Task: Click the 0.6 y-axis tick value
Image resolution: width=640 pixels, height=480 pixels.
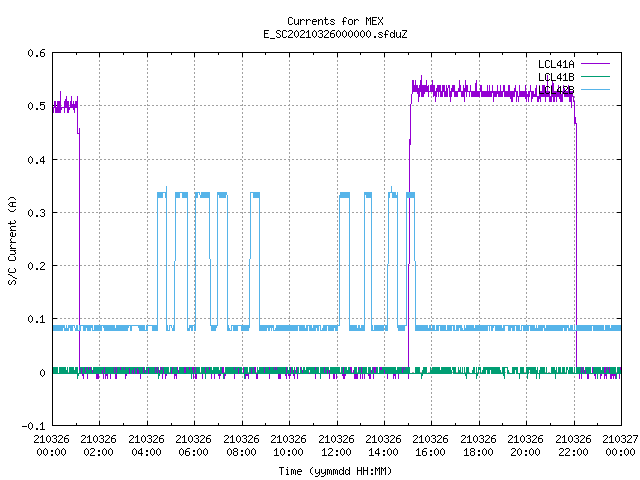Action: (x=36, y=53)
